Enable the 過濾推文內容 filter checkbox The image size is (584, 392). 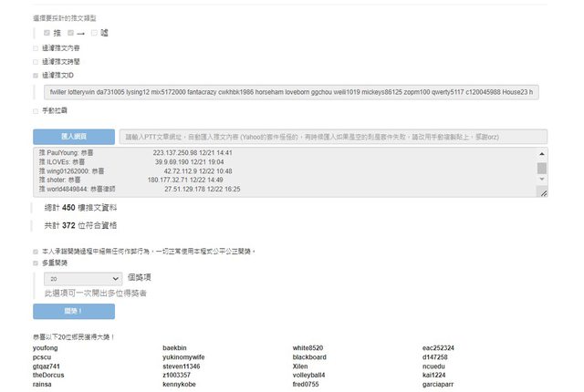pos(36,47)
